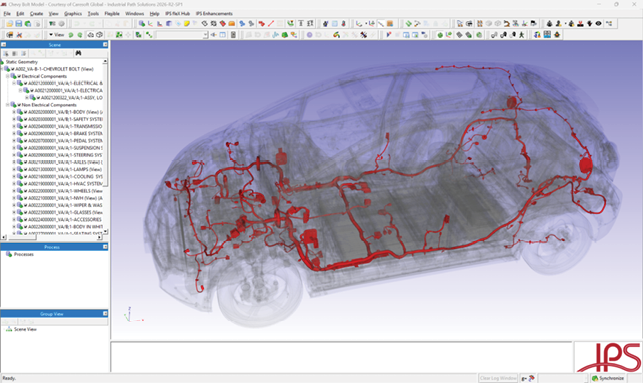Select Scene View in Group View panel
Image resolution: width=643 pixels, height=383 pixels.
(x=25, y=329)
